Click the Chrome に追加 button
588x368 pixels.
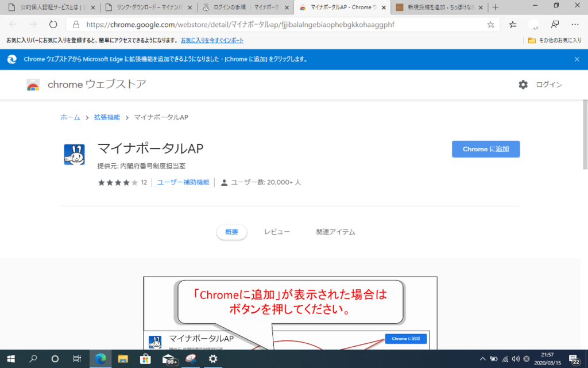click(x=486, y=149)
